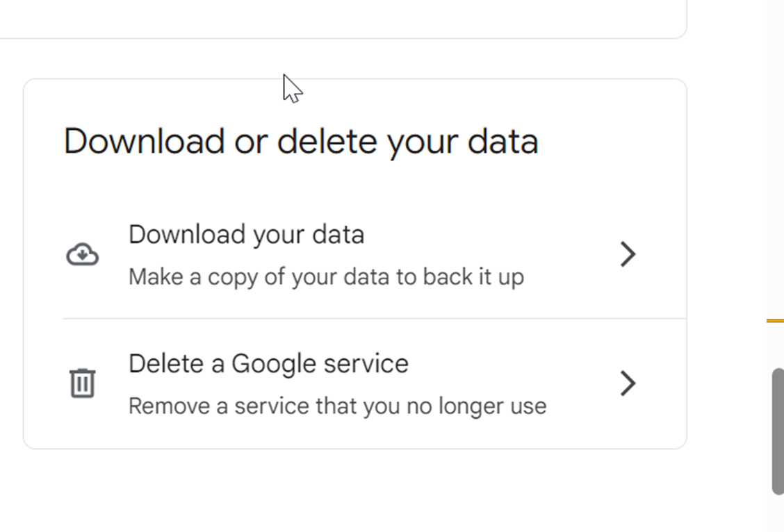This screenshot has height=532, width=784.
Task: Click "Remove a service that you no longer use"
Action: coord(337,406)
